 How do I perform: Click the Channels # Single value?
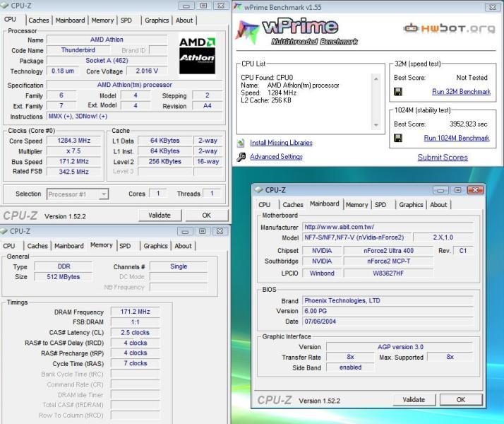pyautogui.click(x=179, y=266)
